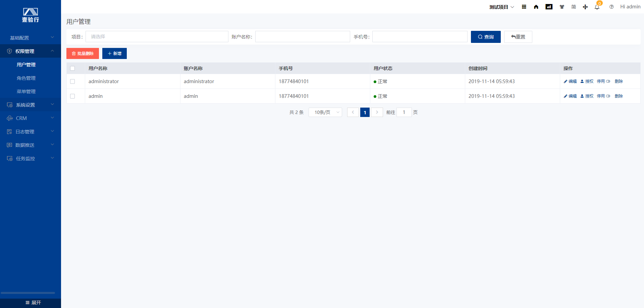Viewport: 644px width, 308px height.
Task: Go to home via house icon
Action: point(536,7)
